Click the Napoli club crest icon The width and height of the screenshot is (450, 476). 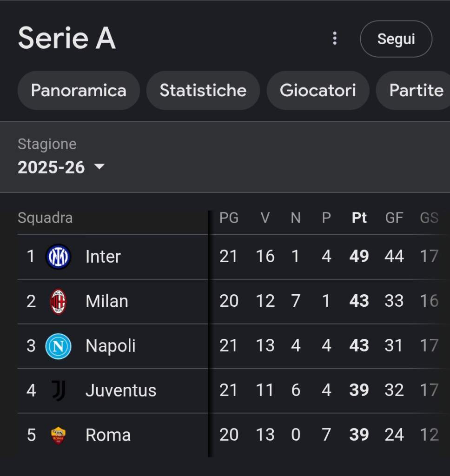(58, 346)
